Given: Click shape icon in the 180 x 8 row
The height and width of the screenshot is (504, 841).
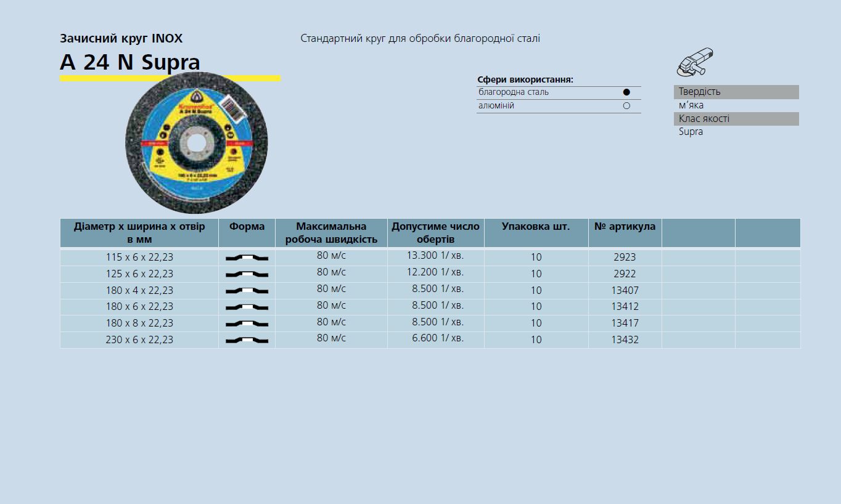Looking at the screenshot, I should pyautogui.click(x=247, y=323).
